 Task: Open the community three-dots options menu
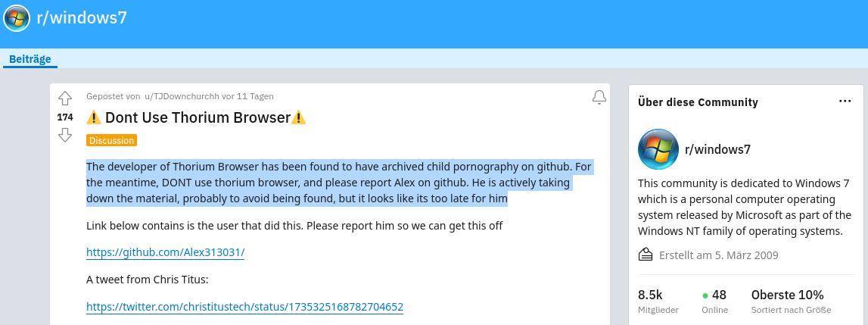pos(845,101)
